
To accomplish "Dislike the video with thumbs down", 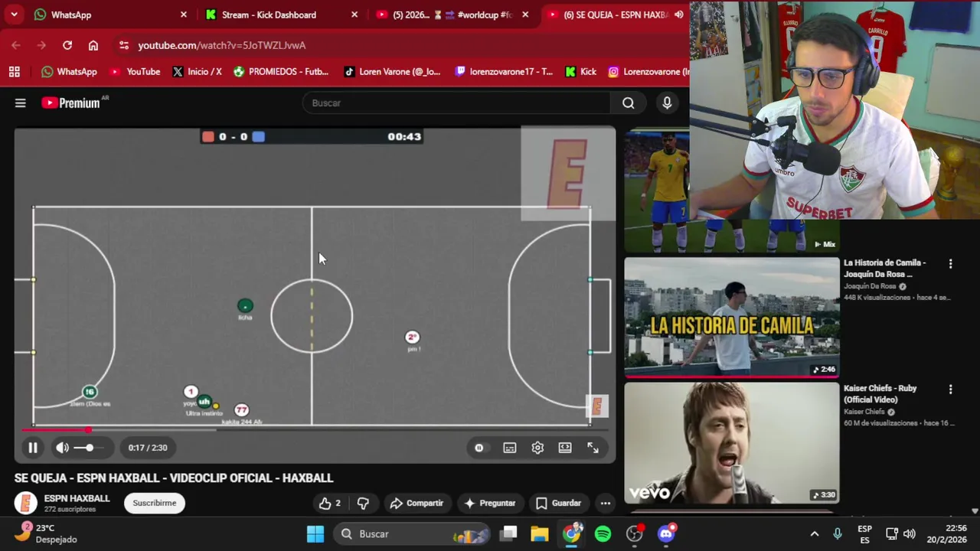I will (363, 503).
